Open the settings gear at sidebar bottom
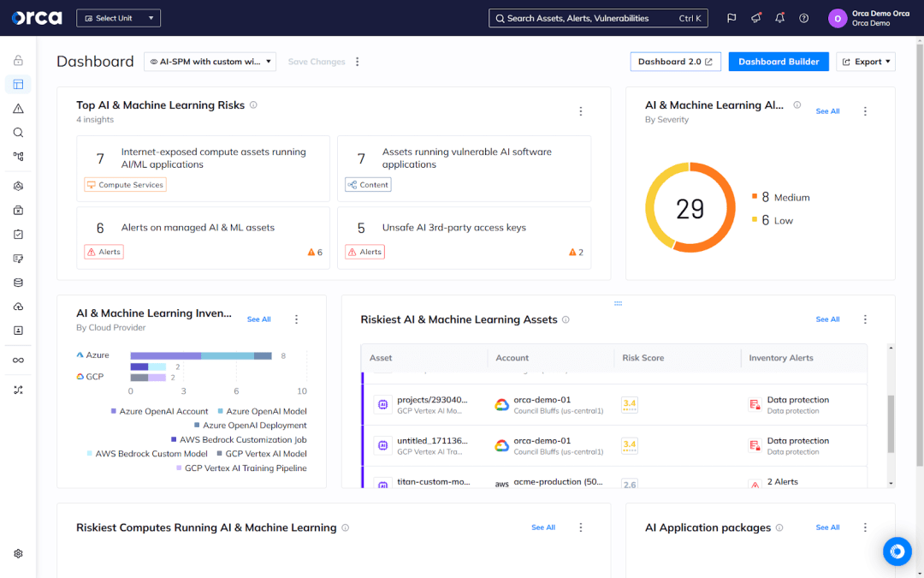Screen dimensions: 924x578 click(x=18, y=554)
